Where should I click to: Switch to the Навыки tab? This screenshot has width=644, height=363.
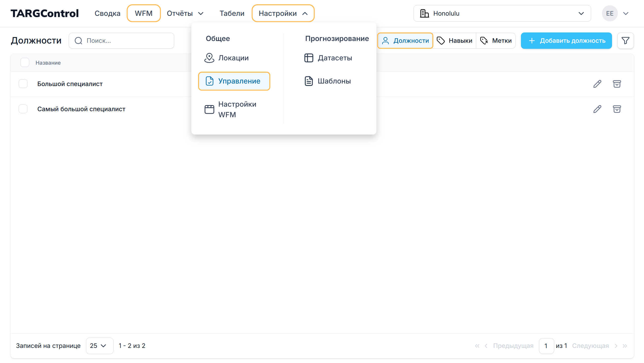[454, 41]
